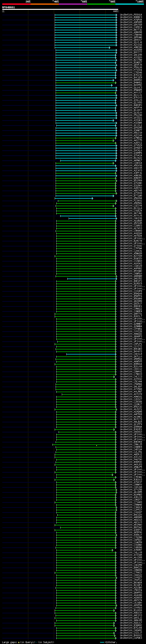
Task: Open hit UniRef100_Q9ST69
Action: click(x=131, y=25)
